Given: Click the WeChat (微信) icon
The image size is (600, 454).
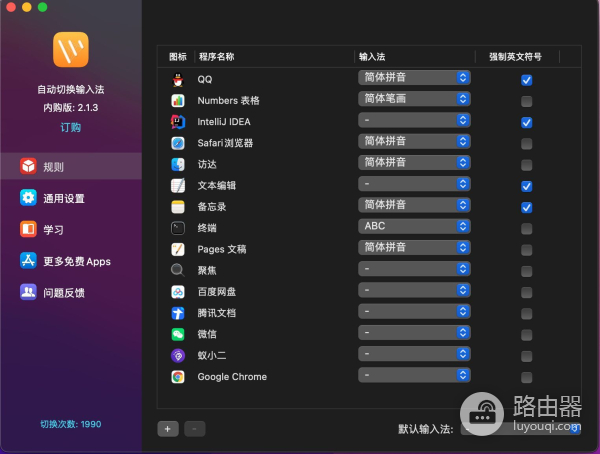Looking at the screenshot, I should click(178, 335).
